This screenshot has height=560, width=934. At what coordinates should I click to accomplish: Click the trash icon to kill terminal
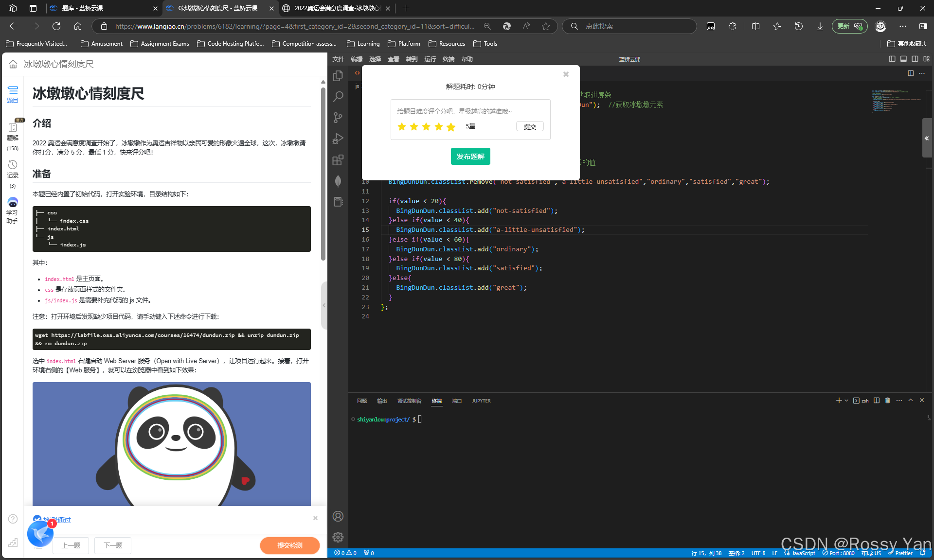pos(887,401)
